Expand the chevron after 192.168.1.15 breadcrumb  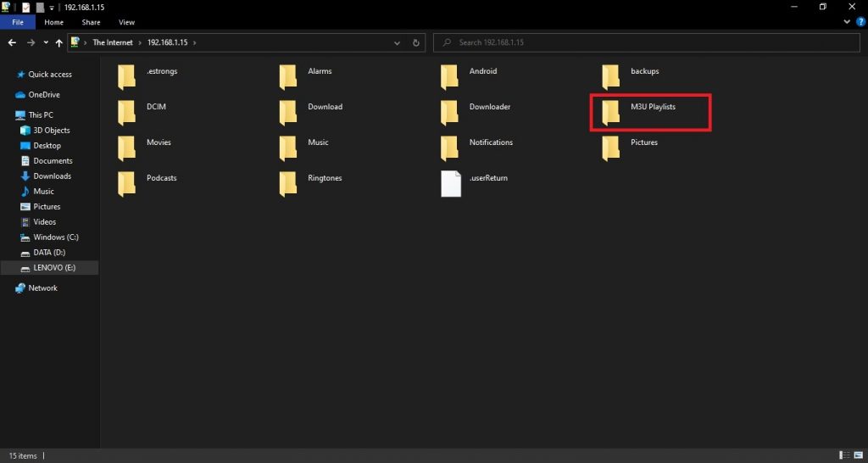(x=194, y=42)
